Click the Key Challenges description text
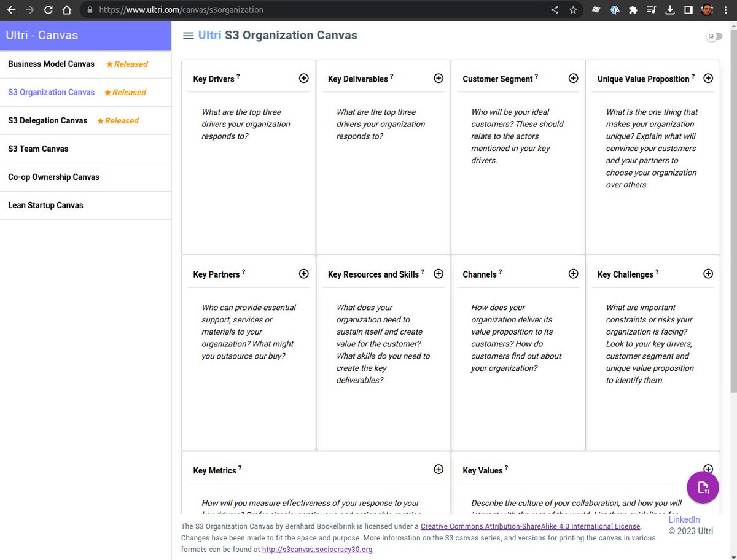The width and height of the screenshot is (737, 560). [x=650, y=344]
